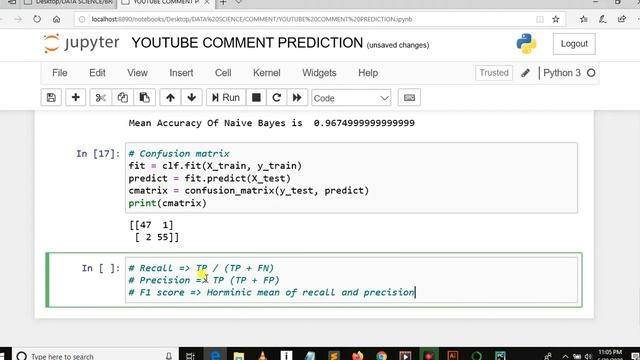Open a new browser tab
This screenshot has height=360, width=640.
pyautogui.click(x=223, y=2)
